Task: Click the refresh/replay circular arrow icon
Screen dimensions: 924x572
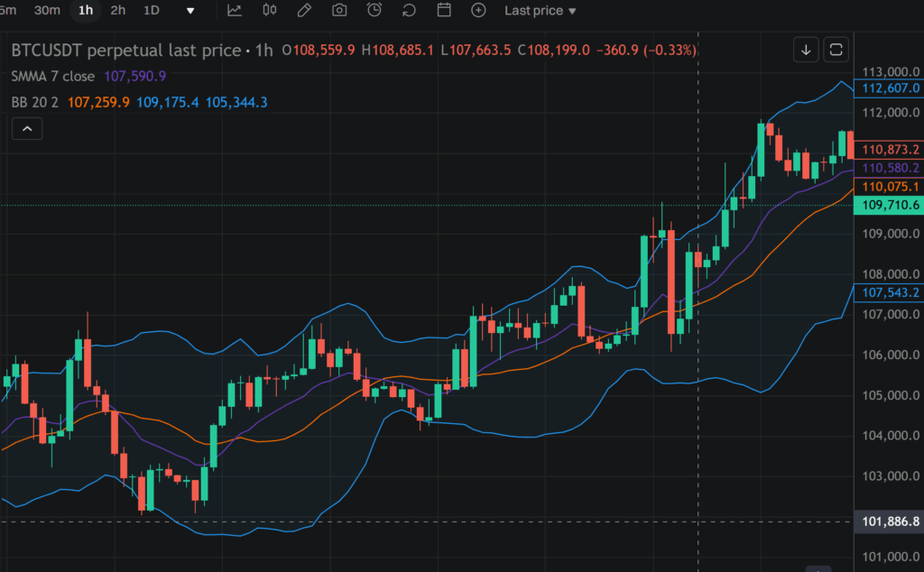Action: point(409,11)
